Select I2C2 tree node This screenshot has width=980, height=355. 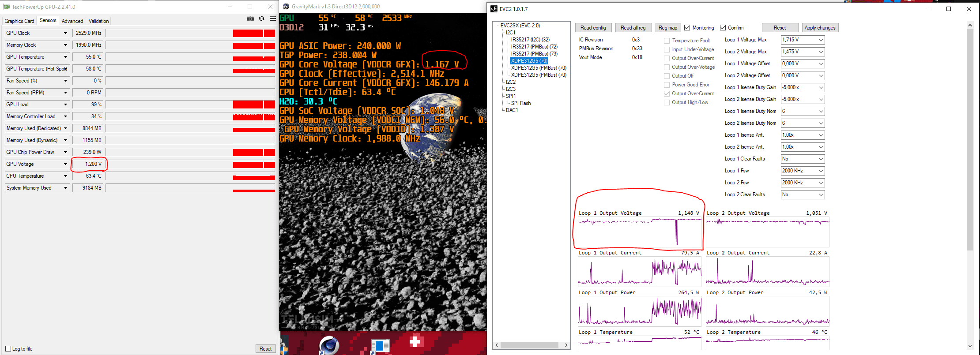(x=511, y=82)
